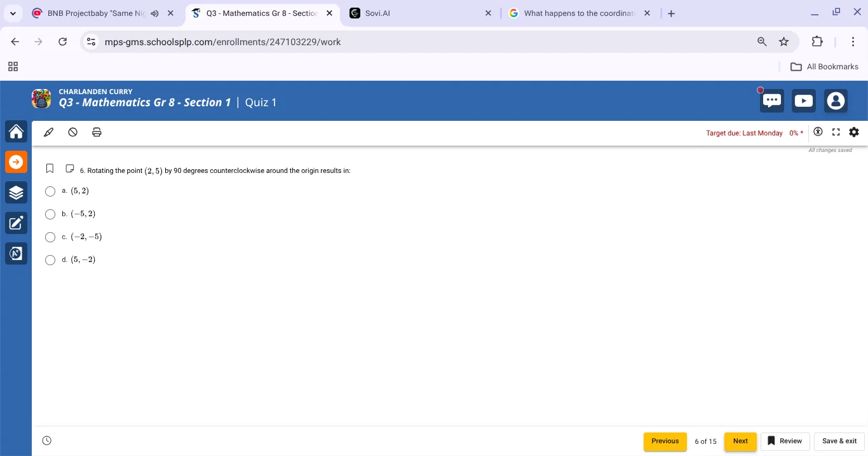
Task: Open the settings gear icon
Action: click(853, 132)
